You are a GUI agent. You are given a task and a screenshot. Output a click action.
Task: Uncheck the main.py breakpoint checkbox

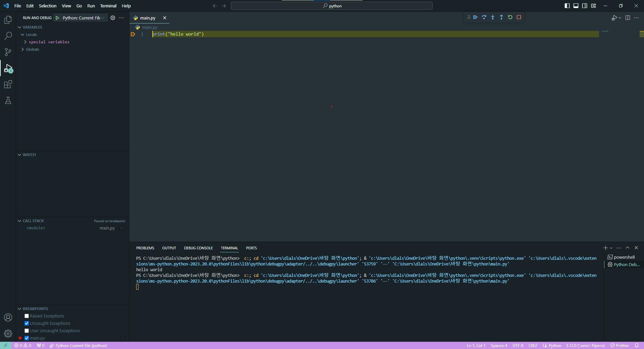point(26,338)
